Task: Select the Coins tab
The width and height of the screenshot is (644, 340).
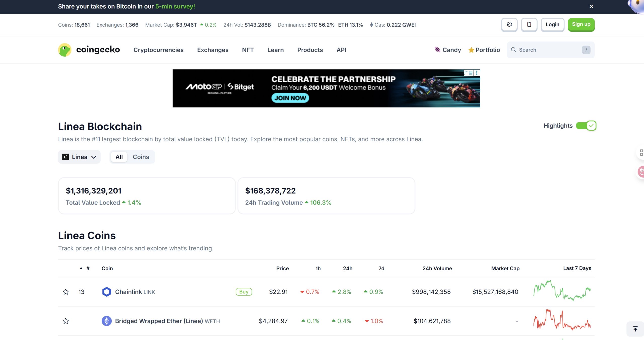Action: (x=141, y=157)
